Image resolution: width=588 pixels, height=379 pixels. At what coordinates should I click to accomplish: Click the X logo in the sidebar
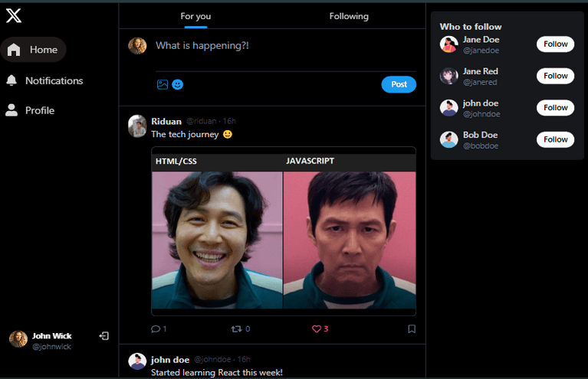(14, 16)
